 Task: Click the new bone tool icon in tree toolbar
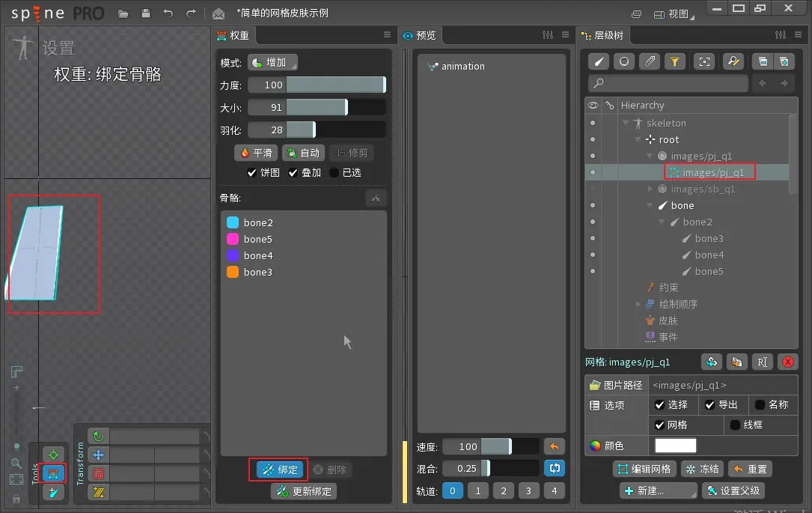pos(599,61)
